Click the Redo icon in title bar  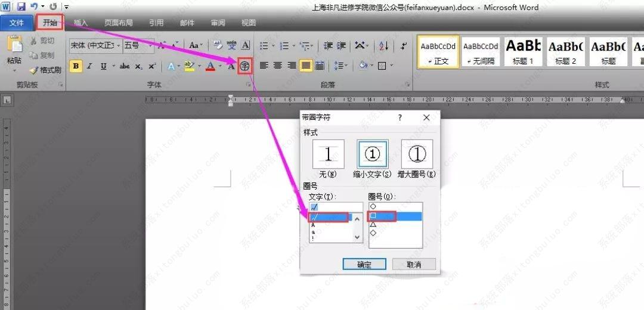[54, 7]
